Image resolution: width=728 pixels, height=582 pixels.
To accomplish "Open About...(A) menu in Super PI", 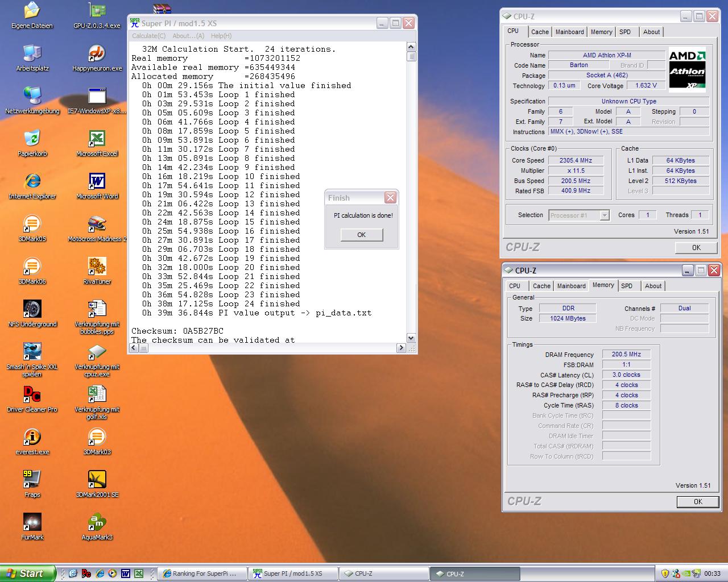I will (188, 36).
